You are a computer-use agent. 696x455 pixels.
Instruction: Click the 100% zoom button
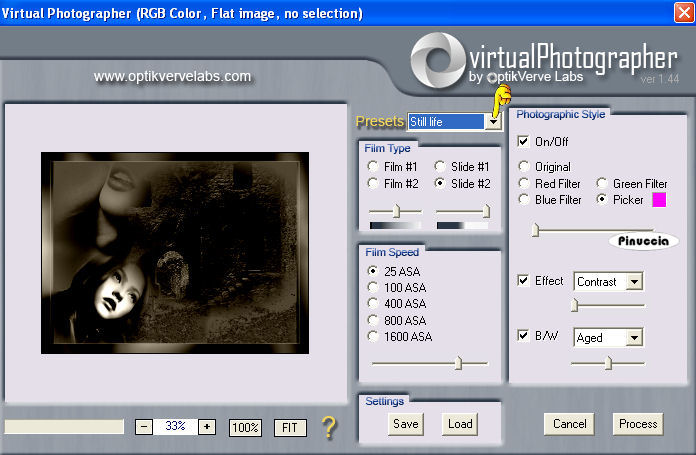click(x=245, y=427)
